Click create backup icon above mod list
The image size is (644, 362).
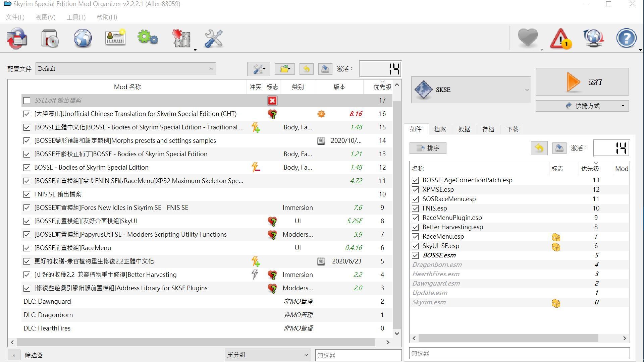[x=325, y=69]
